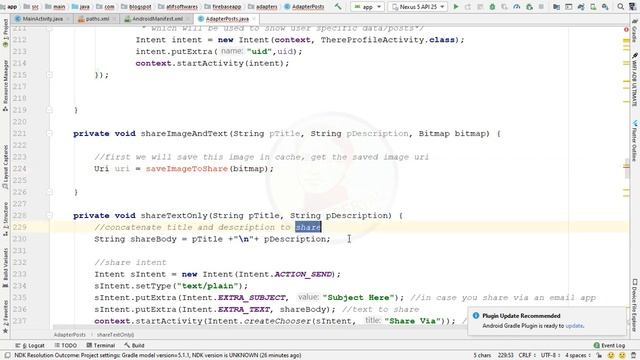Click the 4 spaces indent selector
Image resolution: width=640 pixels, height=360 pixels.
578,356
